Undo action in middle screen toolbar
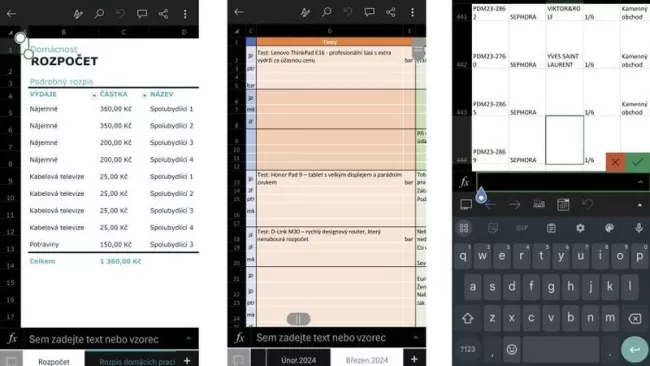The height and width of the screenshot is (366, 650). (348, 12)
